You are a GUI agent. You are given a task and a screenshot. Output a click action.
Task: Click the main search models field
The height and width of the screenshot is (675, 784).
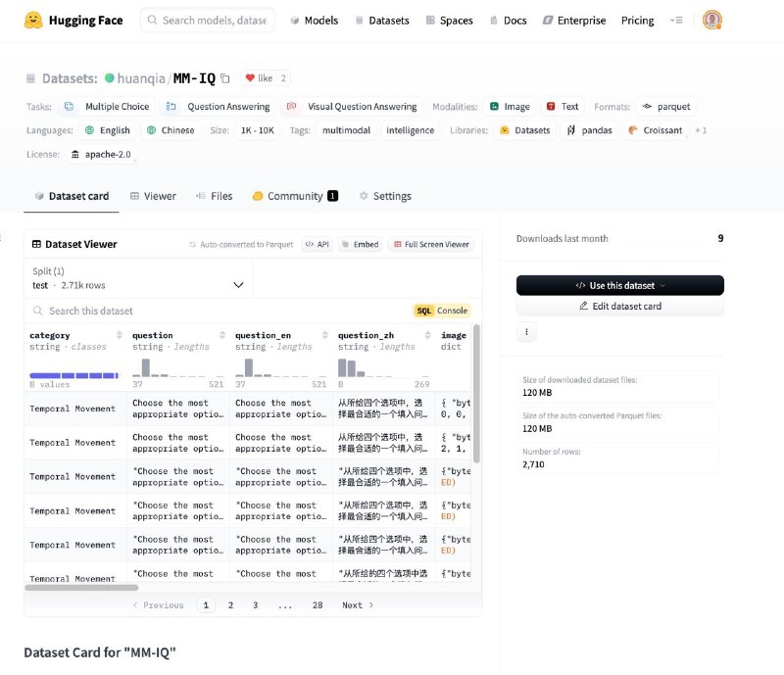tap(208, 21)
